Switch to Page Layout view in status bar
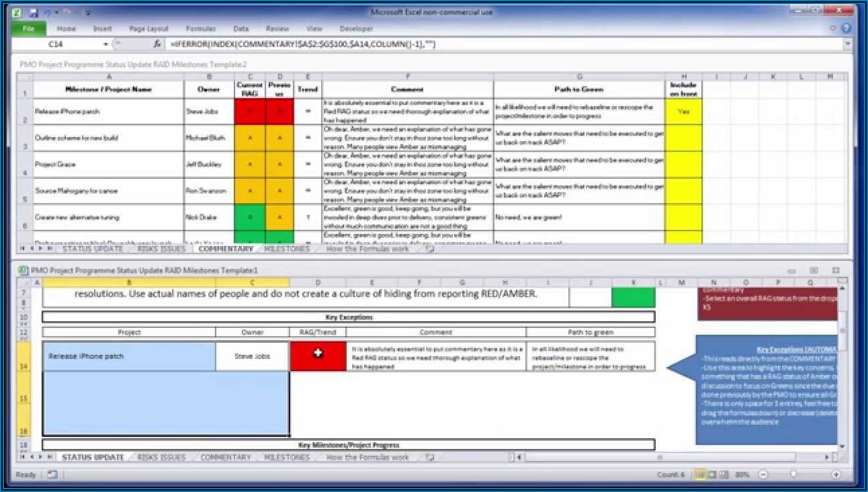The height and width of the screenshot is (492, 868). tap(713, 475)
